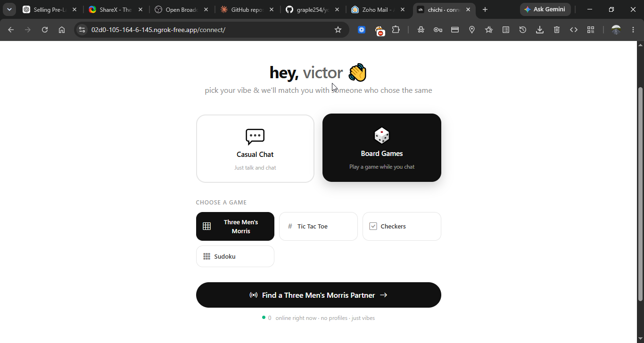The width and height of the screenshot is (644, 343).
Task: Switch to the Zoho Mail tab
Action: click(x=378, y=9)
